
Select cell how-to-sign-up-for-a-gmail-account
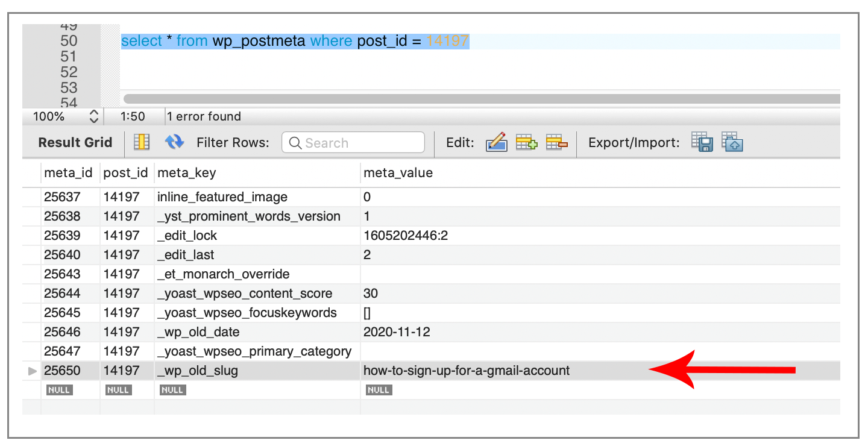pos(467,371)
